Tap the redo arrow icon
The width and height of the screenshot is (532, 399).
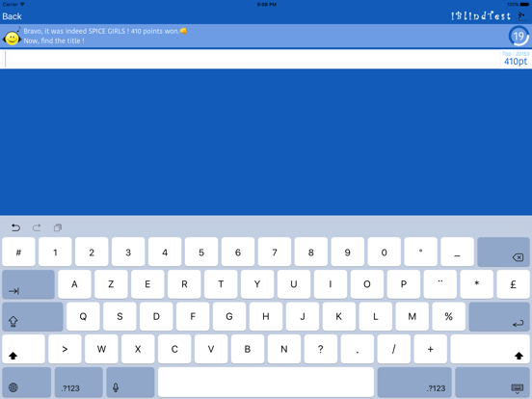pyautogui.click(x=37, y=227)
